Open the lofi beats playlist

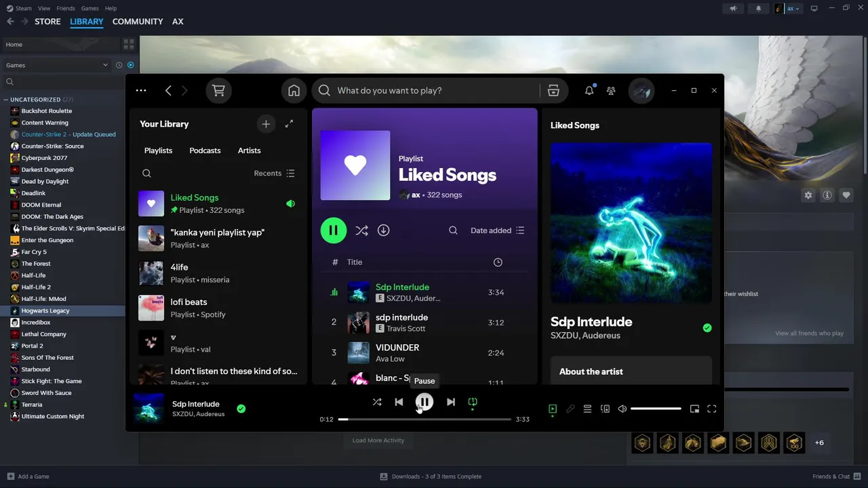pos(217,308)
